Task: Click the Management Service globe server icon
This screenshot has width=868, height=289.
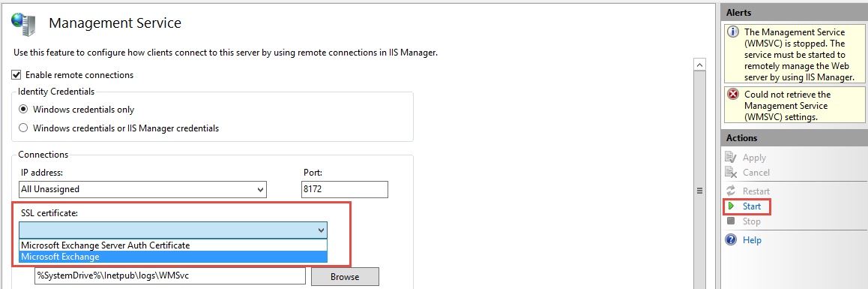Action: 24,23
